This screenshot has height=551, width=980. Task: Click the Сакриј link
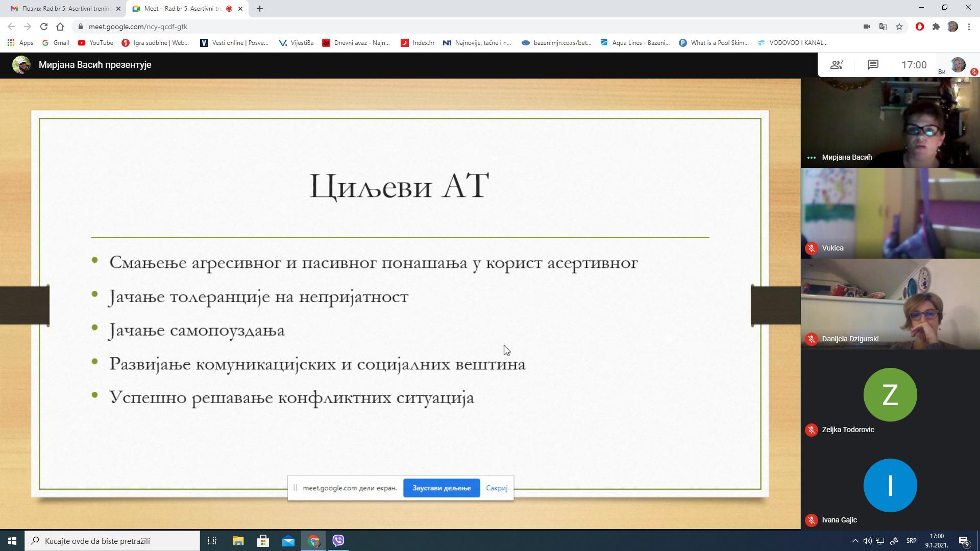click(496, 488)
